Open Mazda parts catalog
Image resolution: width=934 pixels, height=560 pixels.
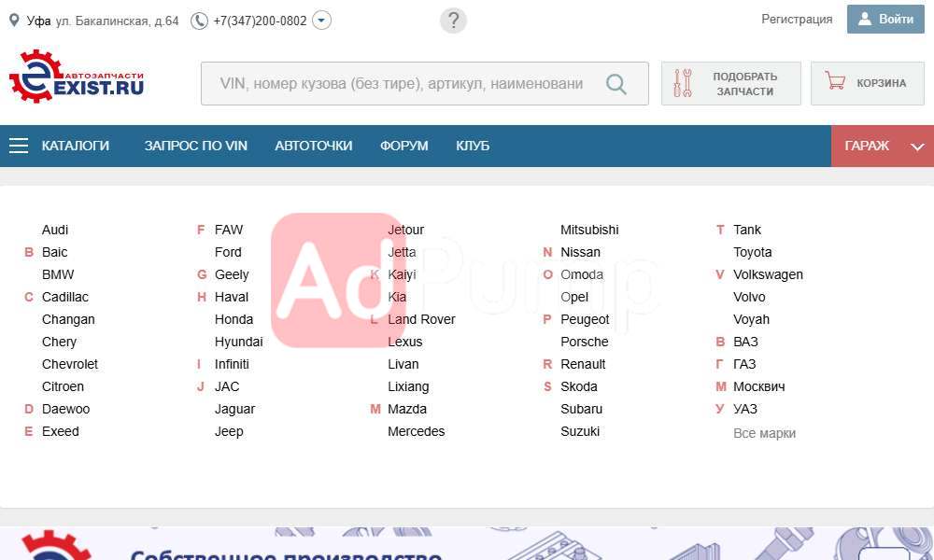[407, 410]
